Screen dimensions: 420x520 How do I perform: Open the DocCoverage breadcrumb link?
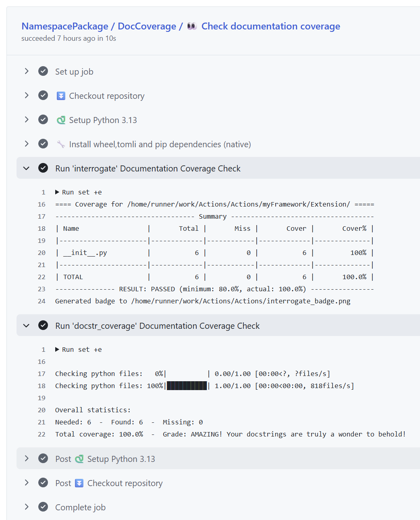147,26
